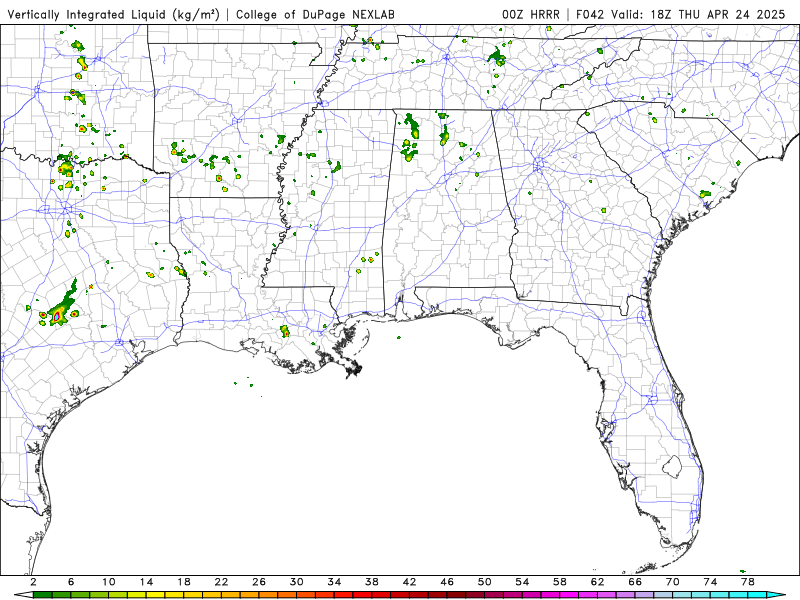Image resolution: width=800 pixels, height=600 pixels.
Task: Click the color scale value '10'
Action: [x=109, y=582]
